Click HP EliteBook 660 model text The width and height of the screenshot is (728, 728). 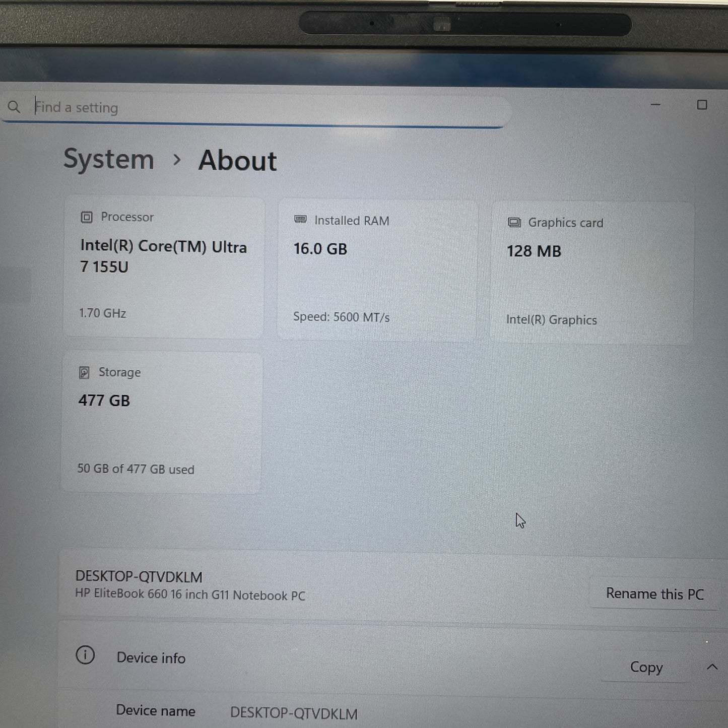[x=190, y=595]
